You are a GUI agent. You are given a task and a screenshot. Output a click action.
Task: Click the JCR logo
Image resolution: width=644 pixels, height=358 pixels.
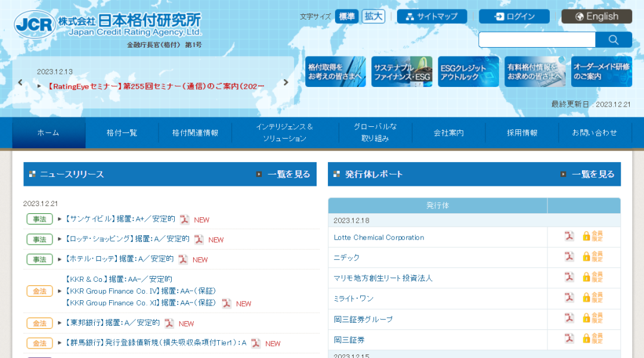click(107, 24)
